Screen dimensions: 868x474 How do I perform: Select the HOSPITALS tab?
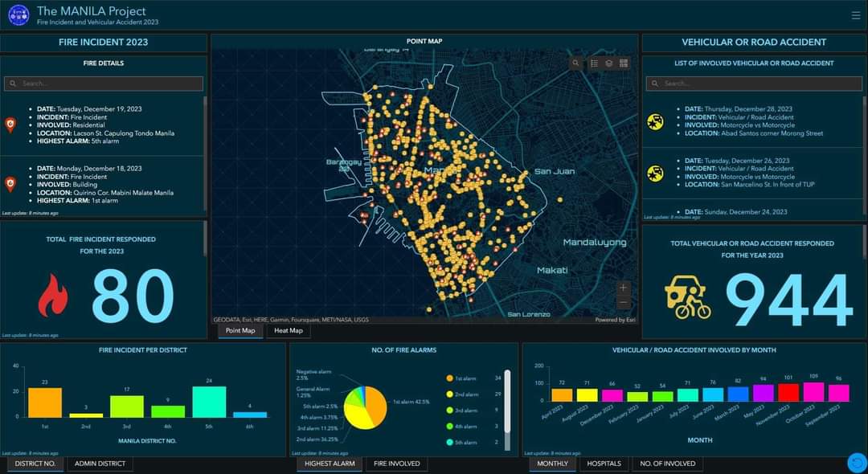point(604,464)
